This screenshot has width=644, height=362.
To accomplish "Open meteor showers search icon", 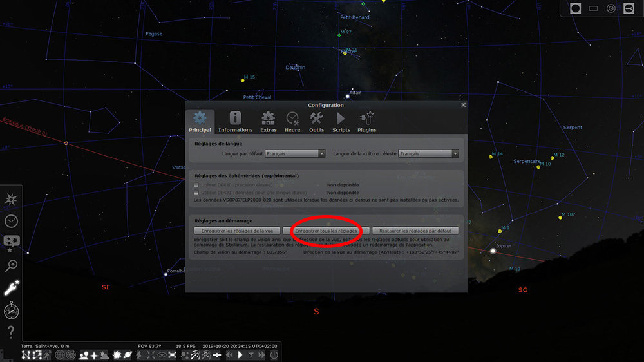I will click(206, 355).
